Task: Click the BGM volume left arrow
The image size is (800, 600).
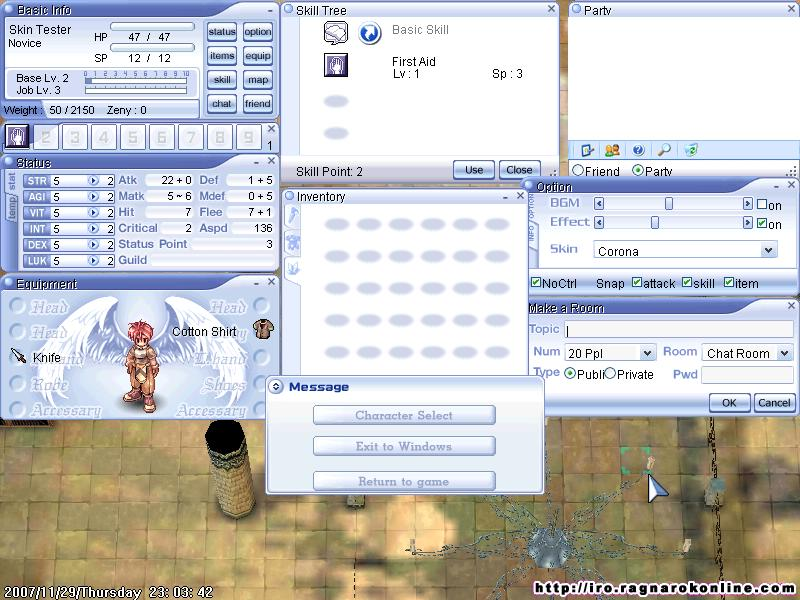Action: tap(599, 204)
